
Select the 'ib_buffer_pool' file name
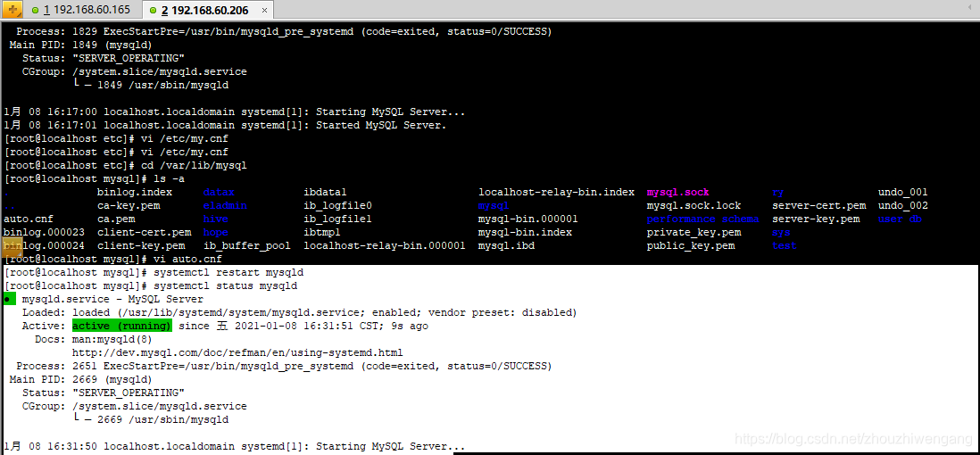tap(247, 245)
